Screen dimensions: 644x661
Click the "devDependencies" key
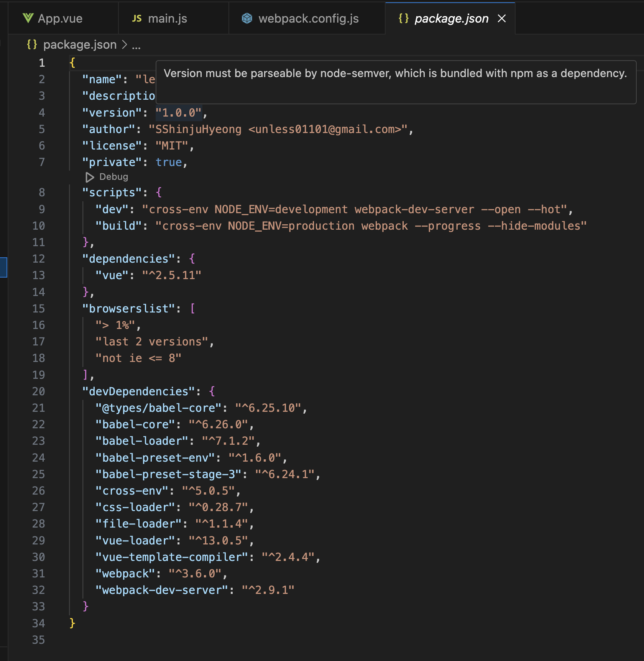139,391
